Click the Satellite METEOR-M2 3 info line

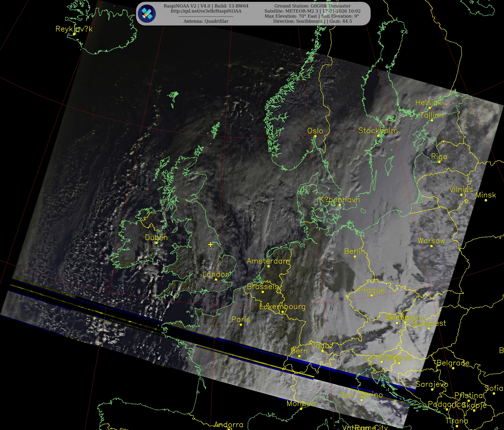point(313,11)
